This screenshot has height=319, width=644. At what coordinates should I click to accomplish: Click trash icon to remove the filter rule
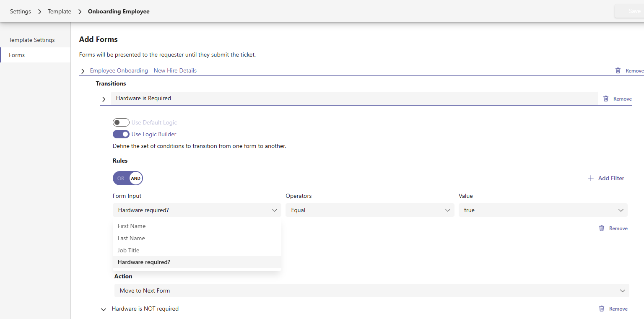pyautogui.click(x=601, y=228)
